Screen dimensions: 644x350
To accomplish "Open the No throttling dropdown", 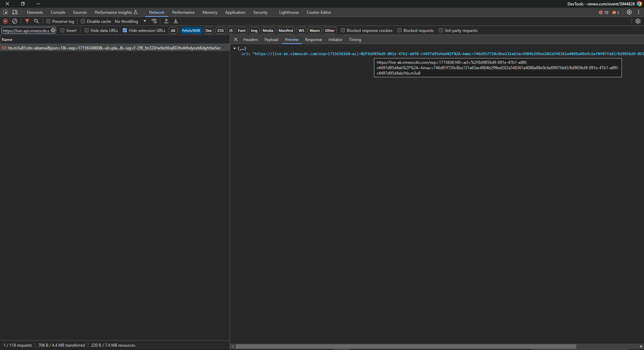I will 130,21.
